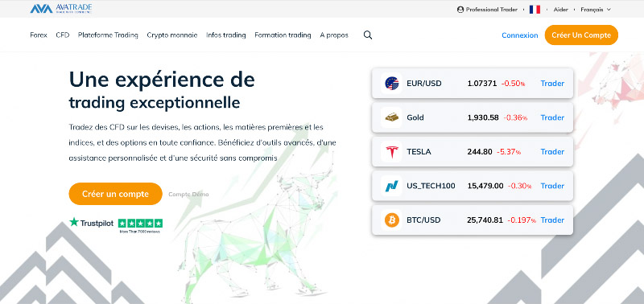
Task: Click the BTC/USD price 25,740.81
Action: tap(485, 220)
